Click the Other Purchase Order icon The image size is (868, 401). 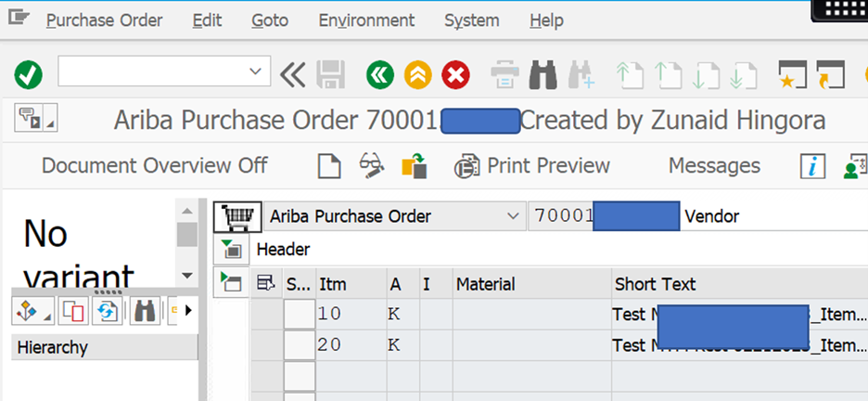[415, 166]
